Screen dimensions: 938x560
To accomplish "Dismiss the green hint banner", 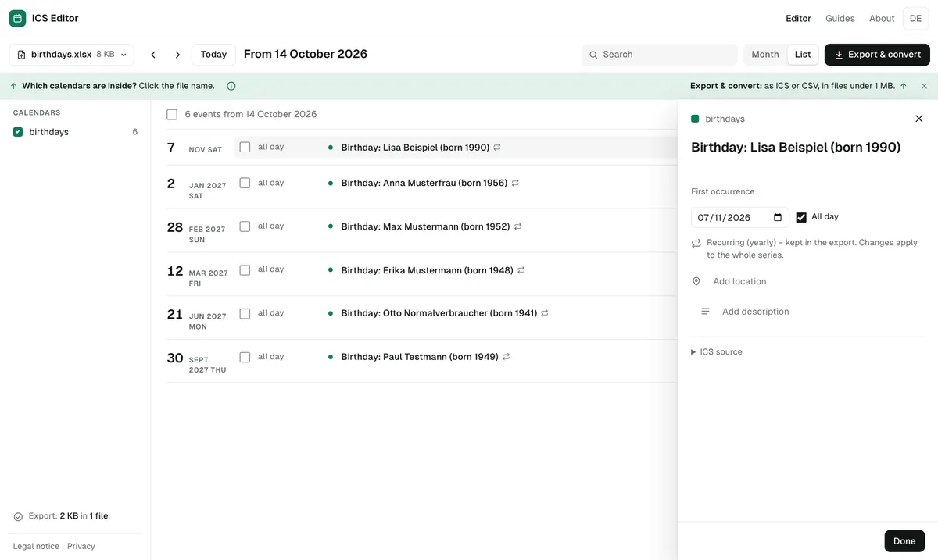I will click(x=924, y=86).
